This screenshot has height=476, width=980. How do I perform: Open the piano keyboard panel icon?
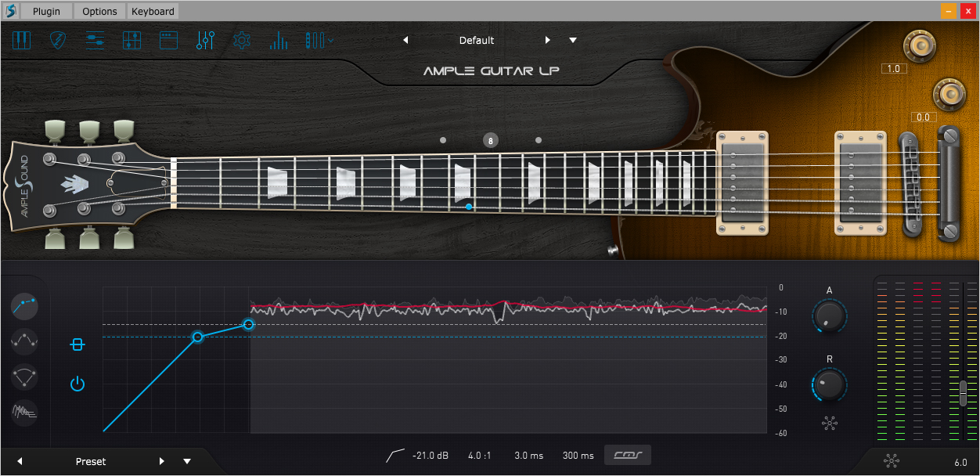pyautogui.click(x=21, y=40)
